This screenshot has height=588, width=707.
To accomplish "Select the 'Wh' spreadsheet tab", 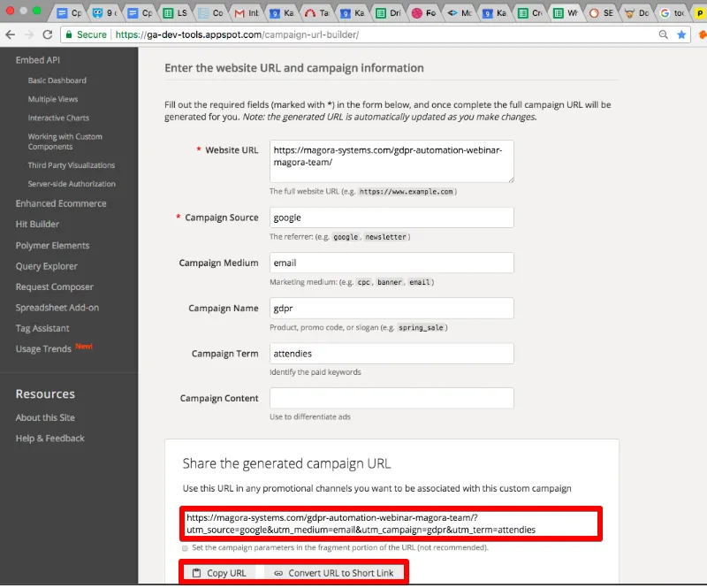I will coord(566,13).
